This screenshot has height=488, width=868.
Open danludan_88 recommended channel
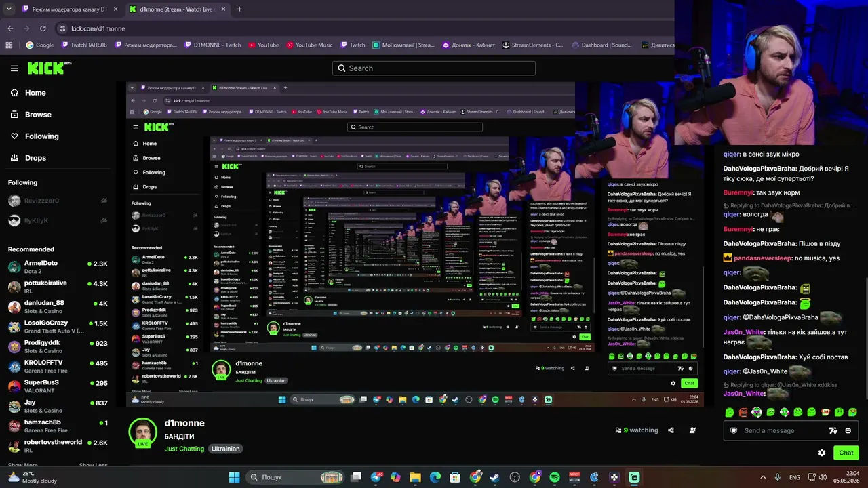point(58,306)
